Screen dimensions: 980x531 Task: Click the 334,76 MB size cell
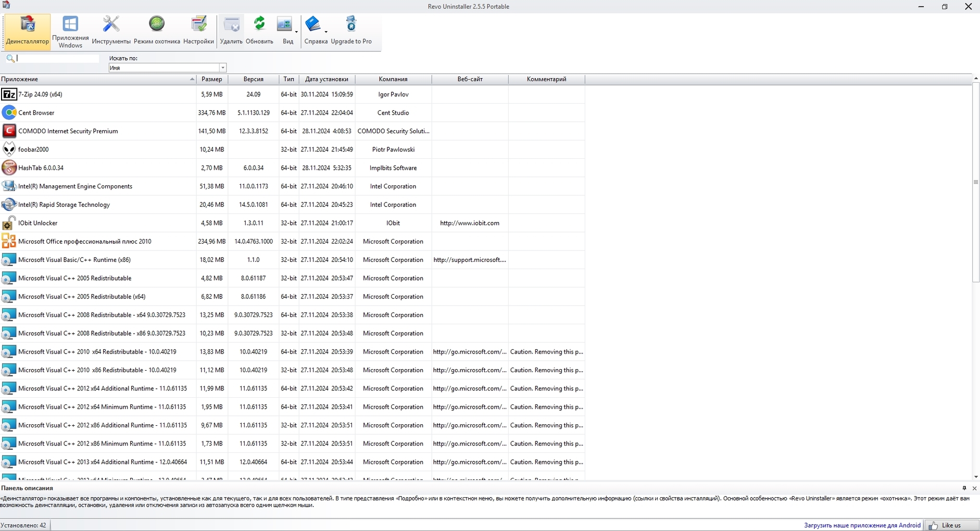(212, 112)
